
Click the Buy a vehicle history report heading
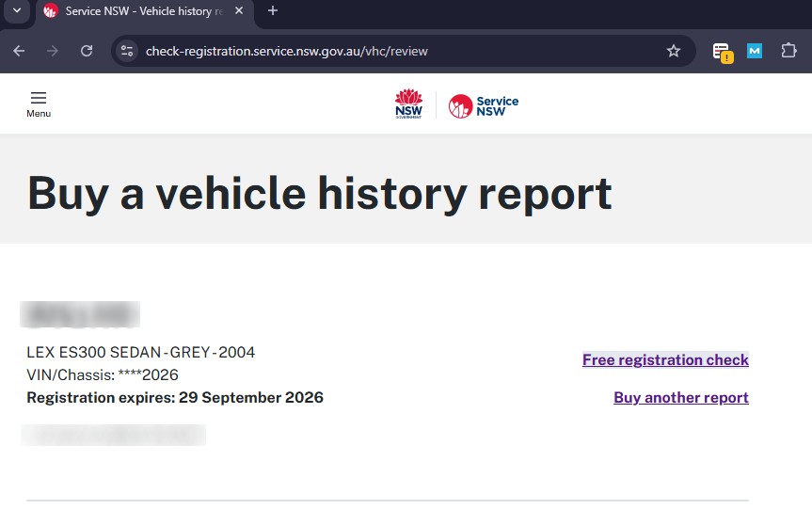[x=320, y=193]
